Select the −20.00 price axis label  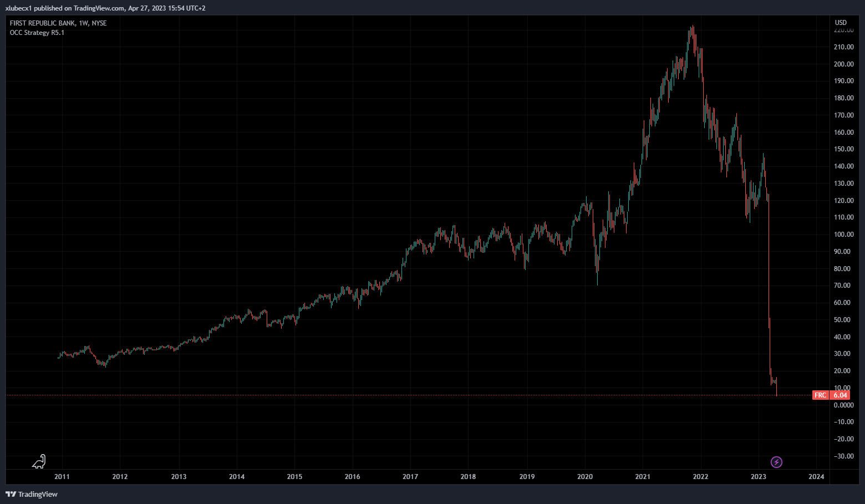[843, 439]
